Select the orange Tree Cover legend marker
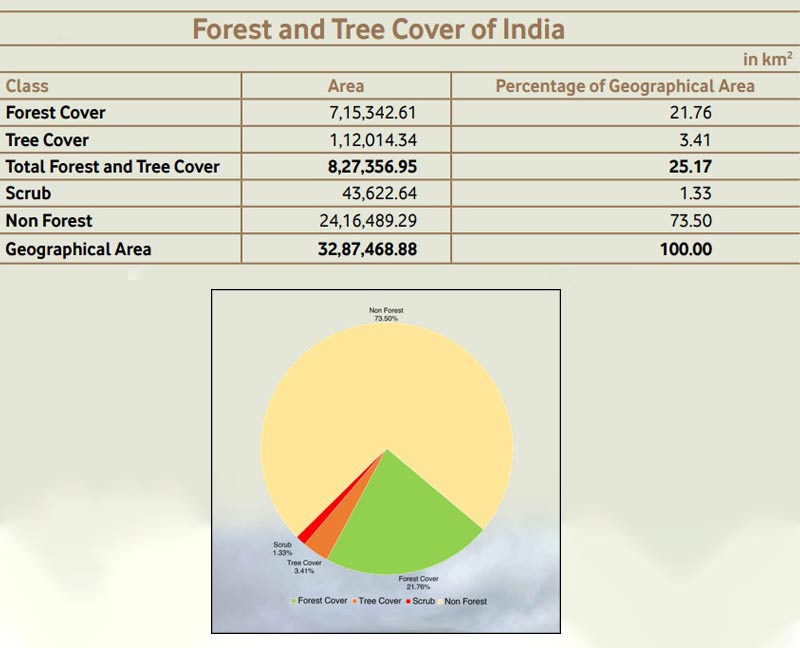Image resolution: width=800 pixels, height=648 pixels. coord(354,601)
